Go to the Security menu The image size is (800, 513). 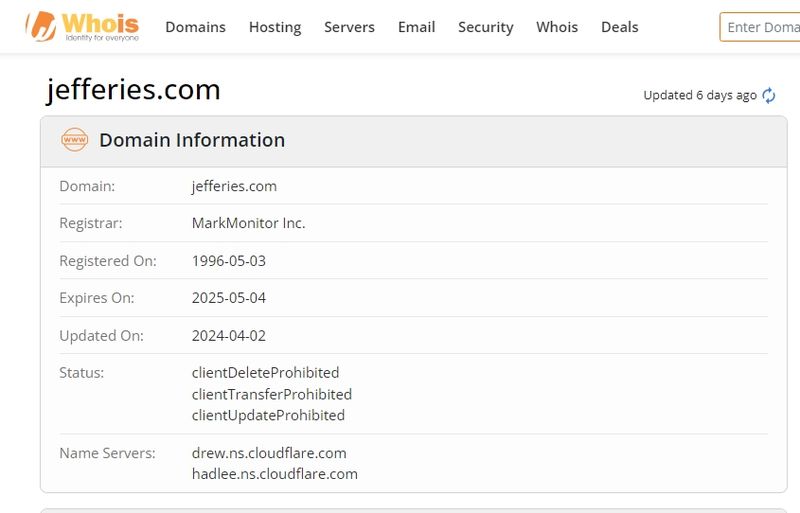(486, 27)
